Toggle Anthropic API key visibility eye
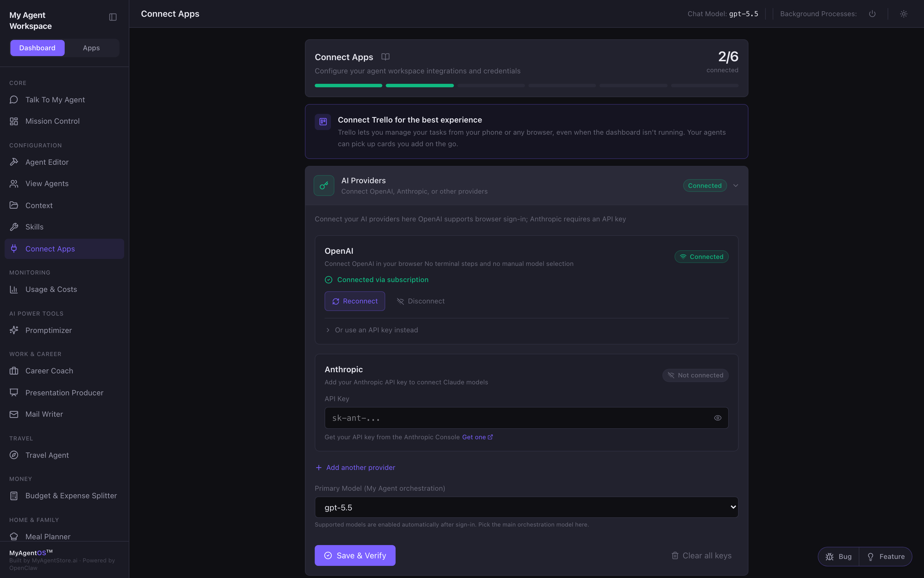The height and width of the screenshot is (578, 924). click(718, 418)
